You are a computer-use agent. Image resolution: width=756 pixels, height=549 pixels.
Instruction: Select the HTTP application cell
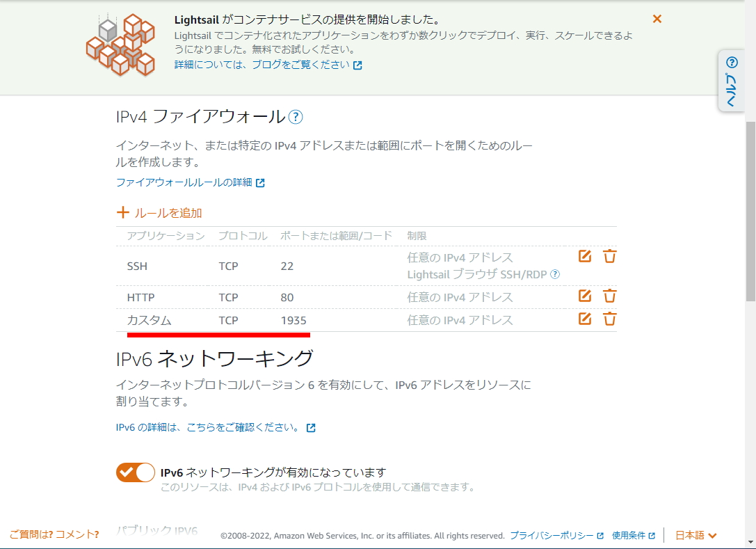(140, 298)
